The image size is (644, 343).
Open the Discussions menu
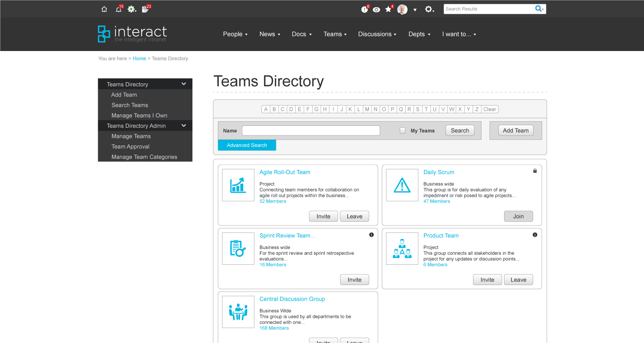[x=377, y=34]
